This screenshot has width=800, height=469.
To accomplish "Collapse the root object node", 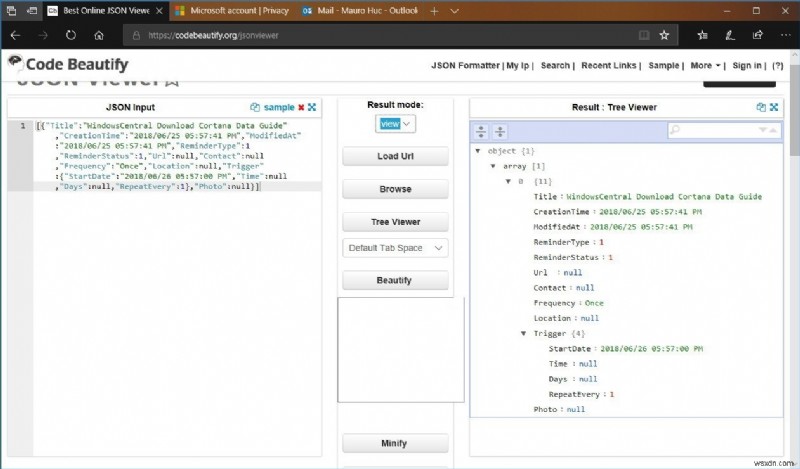I will point(478,150).
